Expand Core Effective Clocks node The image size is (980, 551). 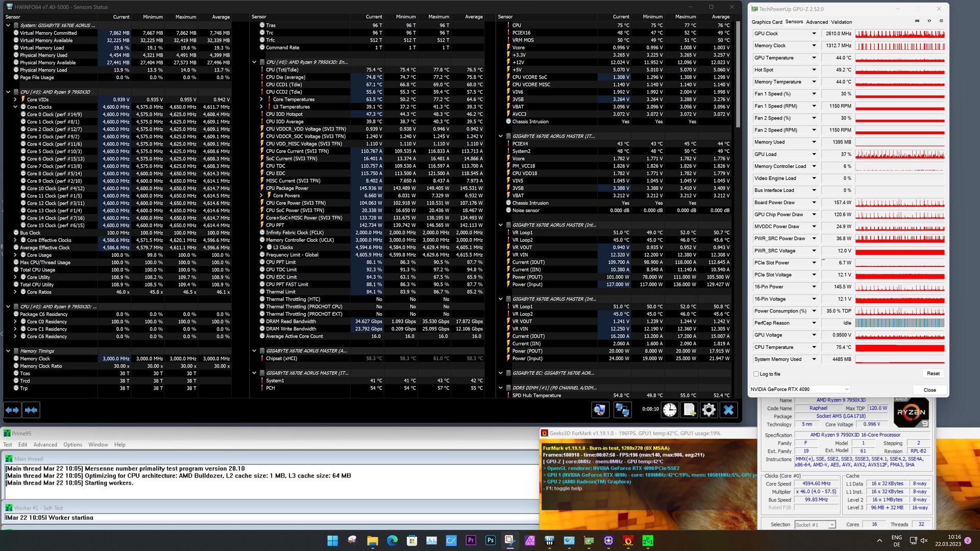15,240
